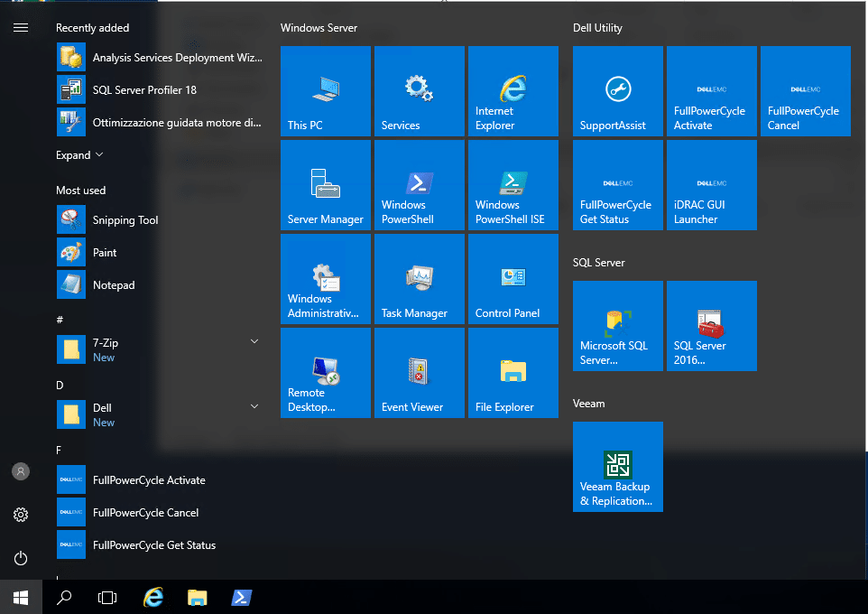Launch Paint from Most used
Screen dimensions: 868x614
160,252
